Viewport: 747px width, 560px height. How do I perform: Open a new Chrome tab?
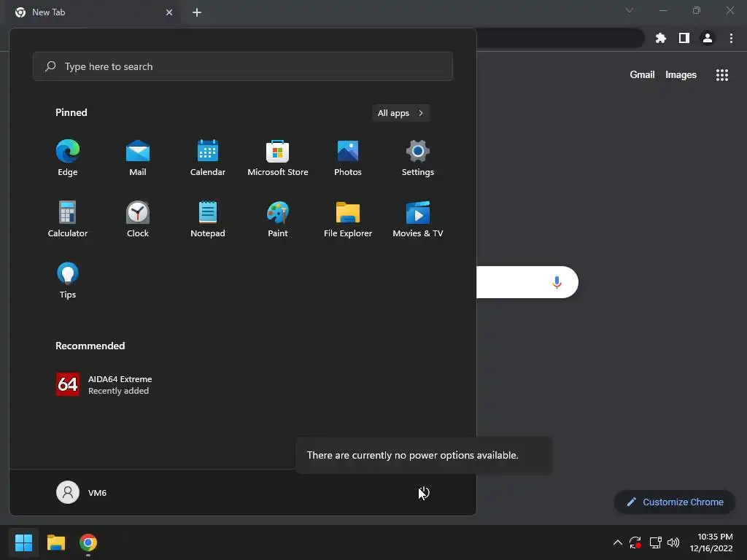coord(197,12)
